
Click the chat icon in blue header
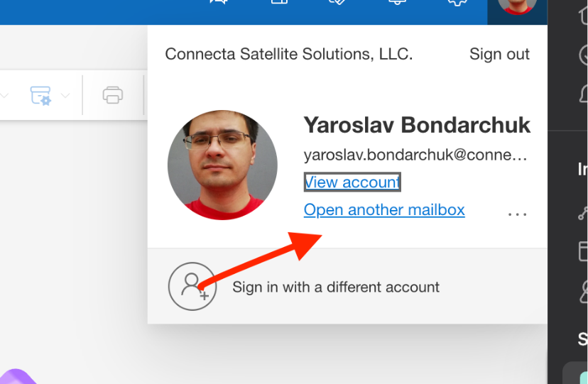coord(219,4)
